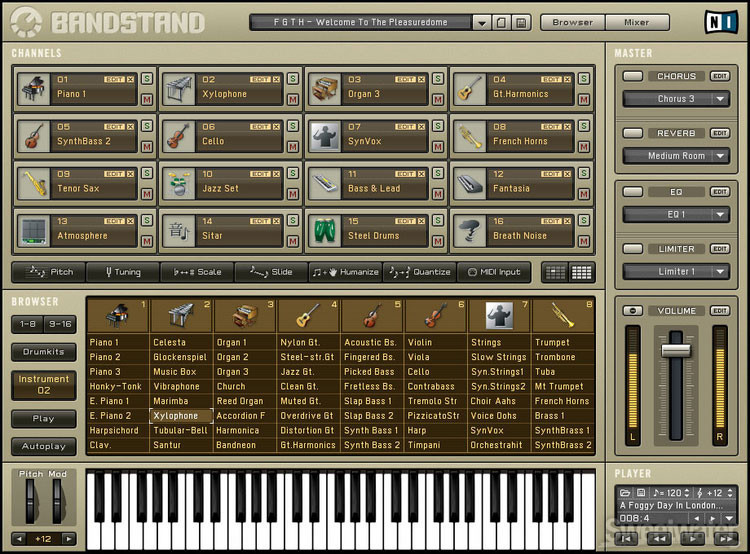Open the EQ 1 preset dropdown
This screenshot has height=554, width=750.
pos(720,215)
